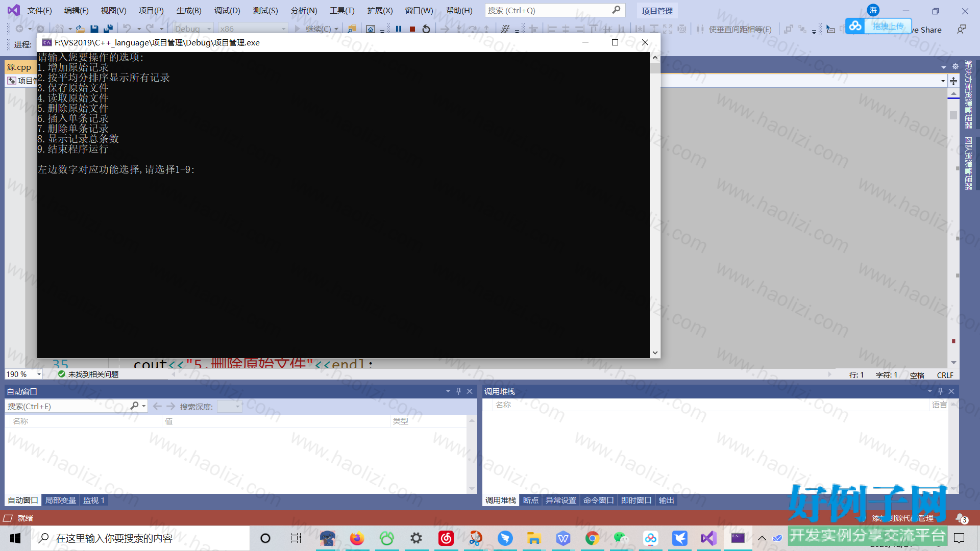Click the Redo arrow in the toolbar
The image size is (980, 551).
(150, 29)
